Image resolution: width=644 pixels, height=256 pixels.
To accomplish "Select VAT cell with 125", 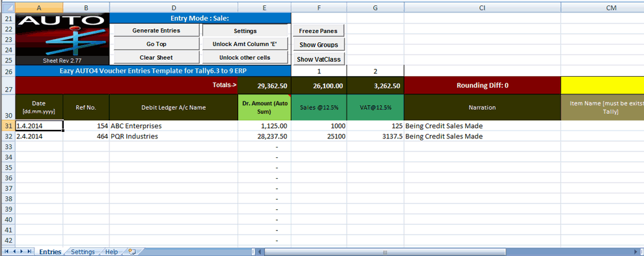I will pos(375,125).
